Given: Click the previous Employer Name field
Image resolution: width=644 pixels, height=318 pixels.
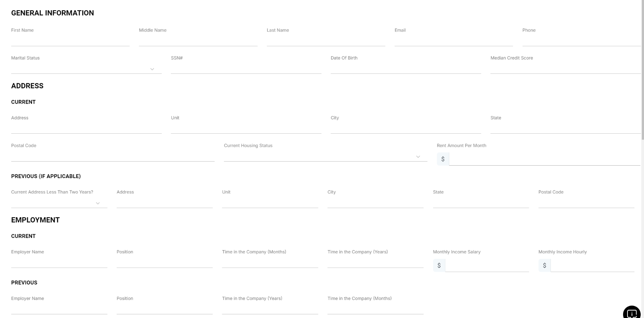Looking at the screenshot, I should click(59, 310).
